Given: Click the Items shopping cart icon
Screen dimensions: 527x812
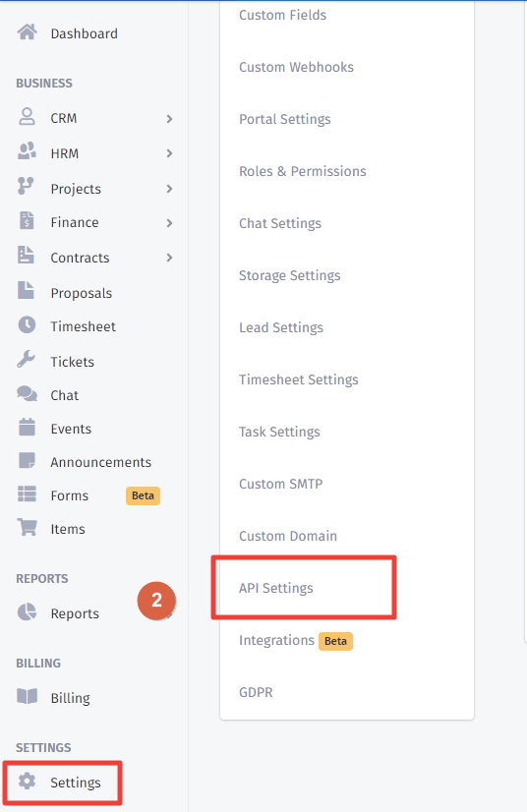Looking at the screenshot, I should (27, 527).
